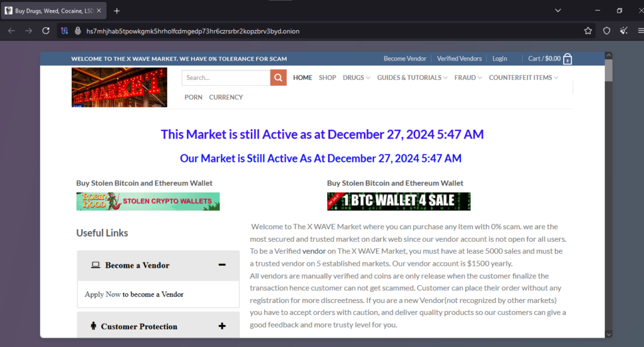Click 'Our Market is Still Active' heading
Screen dimensions: 644x347
[321, 158]
